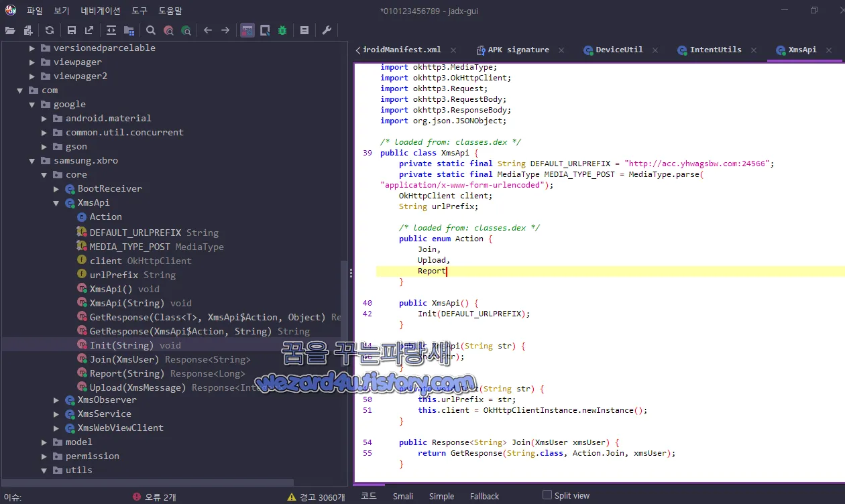
Task: Click the add files toolbar icon
Action: [x=28, y=30]
